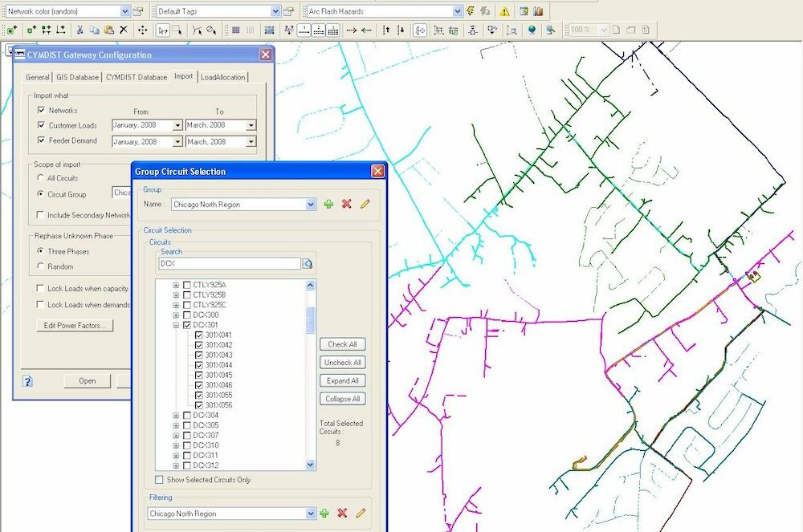The width and height of the screenshot is (803, 532).
Task: Select the DCX312 tree item label
Action: tap(206, 465)
